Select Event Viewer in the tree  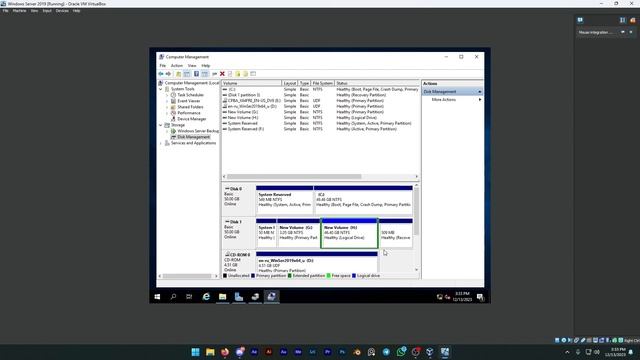189,101
